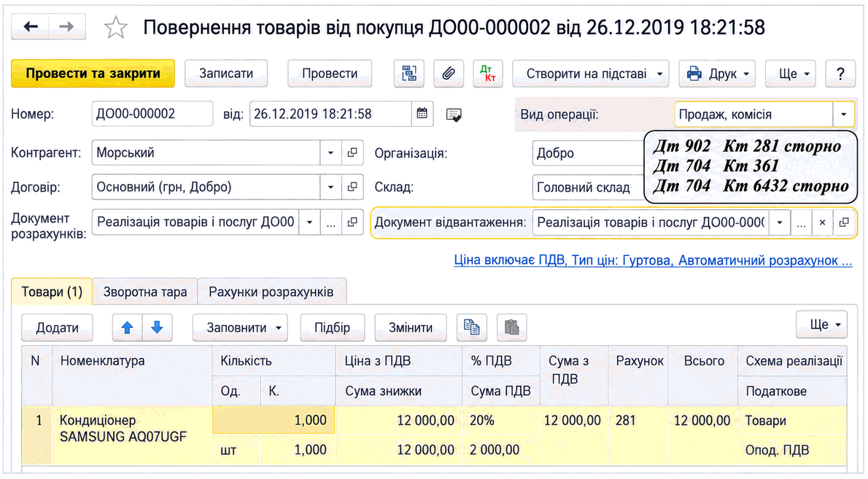Clear the Документ відвантаження field

click(823, 222)
